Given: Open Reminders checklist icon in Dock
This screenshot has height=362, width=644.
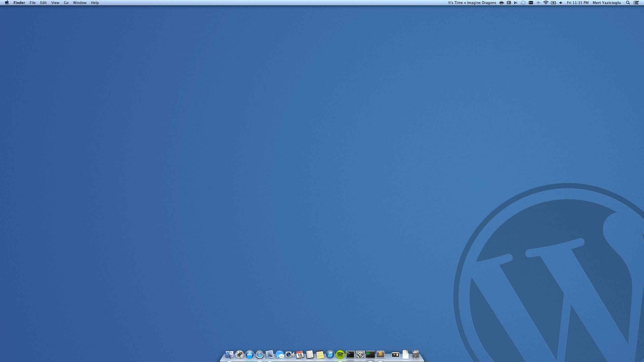Looking at the screenshot, I should (x=310, y=354).
